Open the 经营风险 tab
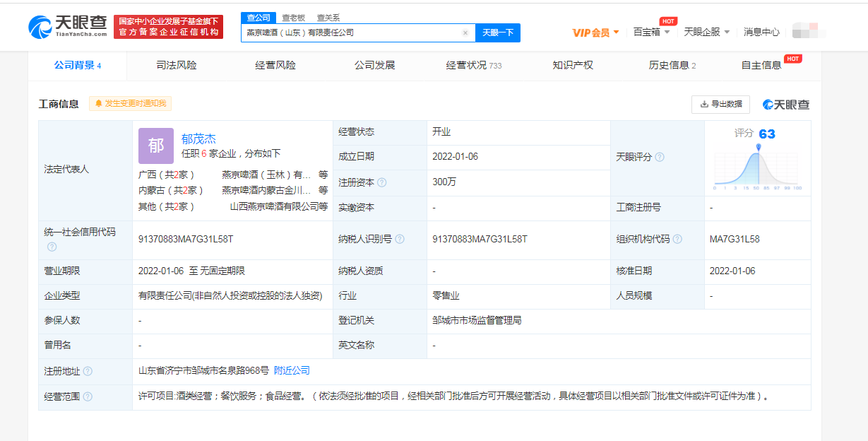This screenshot has height=441, width=868. coord(275,65)
